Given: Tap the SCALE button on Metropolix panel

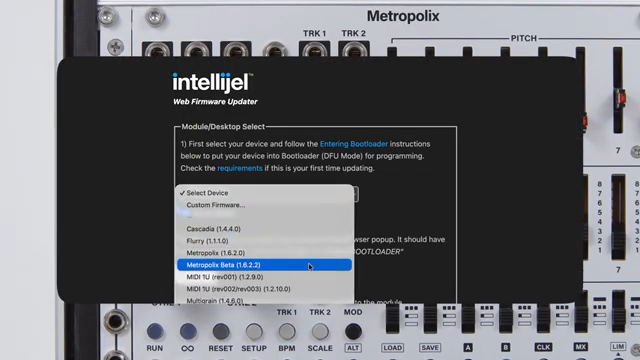Looking at the screenshot, I should pos(320,331).
